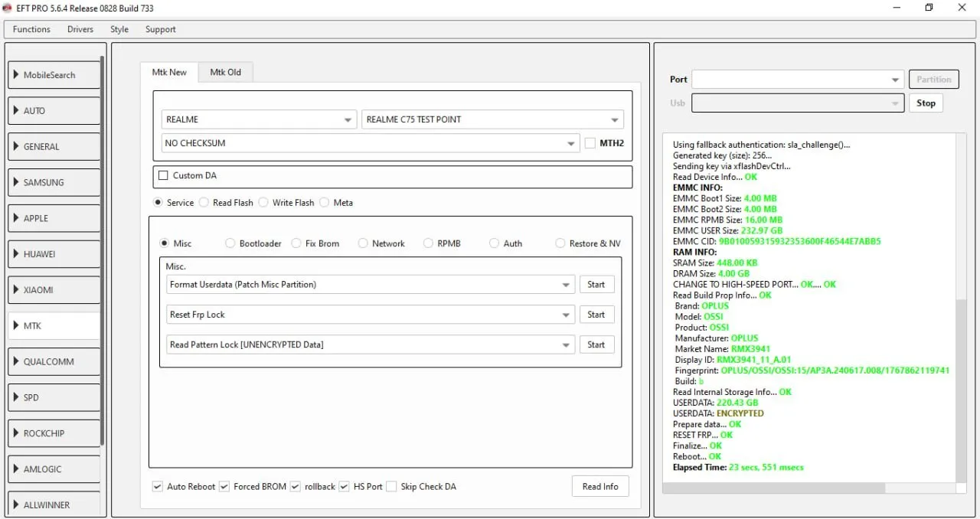Expand the SPD sidebar section
Image resolution: width=980 pixels, height=519 pixels.
click(x=54, y=397)
